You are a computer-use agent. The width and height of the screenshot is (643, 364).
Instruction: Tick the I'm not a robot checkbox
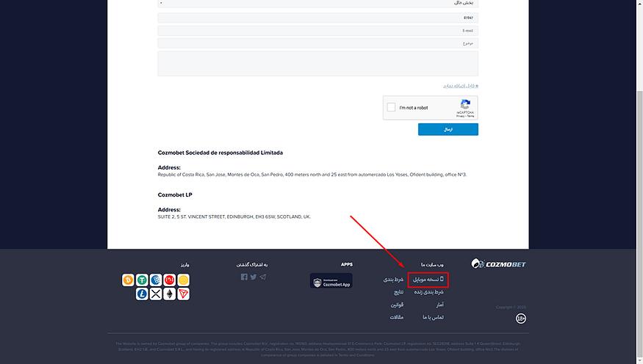[x=391, y=107]
